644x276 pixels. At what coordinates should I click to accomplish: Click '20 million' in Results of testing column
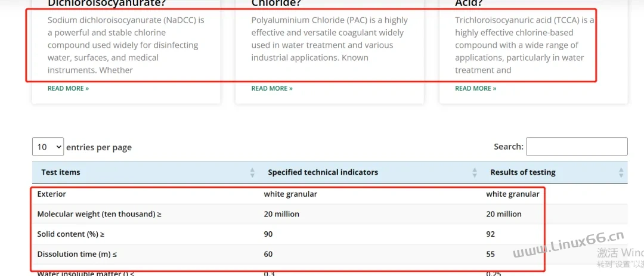(504, 214)
